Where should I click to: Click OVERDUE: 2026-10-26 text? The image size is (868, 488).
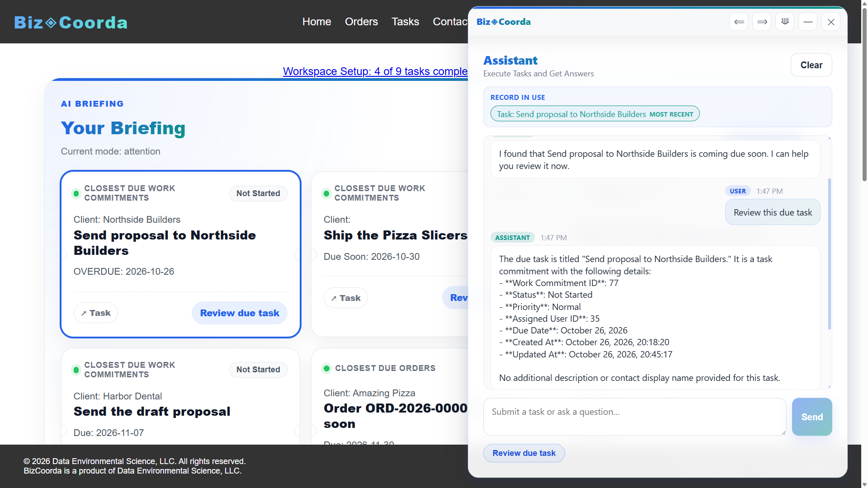click(x=124, y=272)
